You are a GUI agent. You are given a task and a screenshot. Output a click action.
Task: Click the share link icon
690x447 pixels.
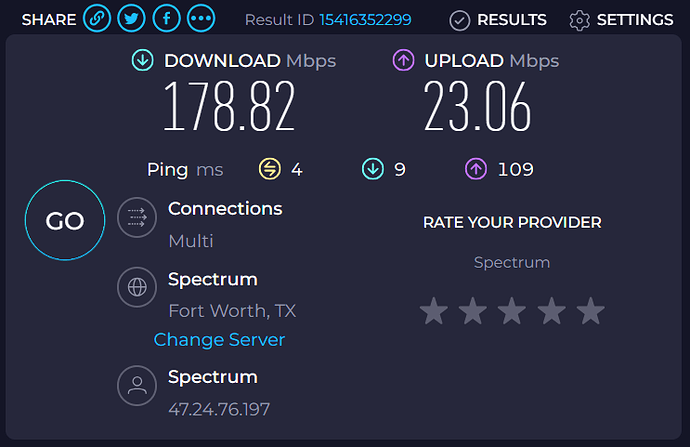(97, 19)
